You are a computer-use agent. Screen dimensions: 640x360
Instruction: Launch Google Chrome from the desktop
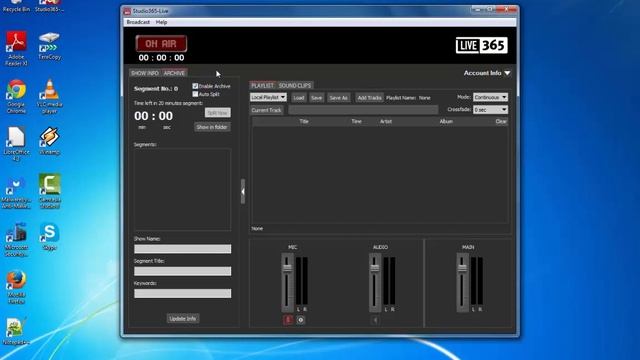pyautogui.click(x=16, y=96)
